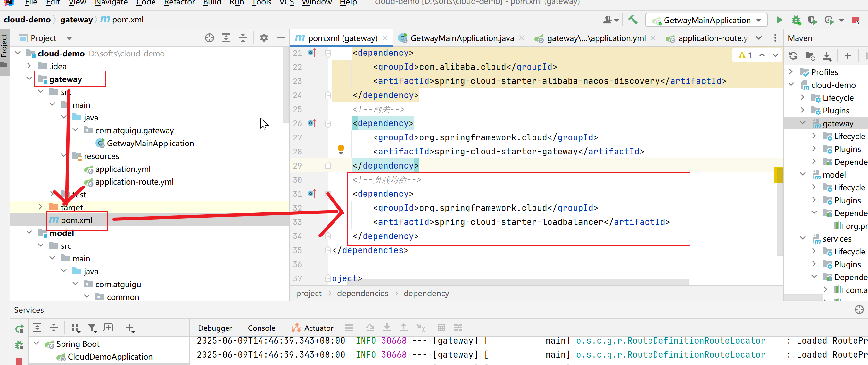Viewport: 868px width, 365px height.
Task: Click the Services panel crosshair icon
Action: tap(859, 309)
